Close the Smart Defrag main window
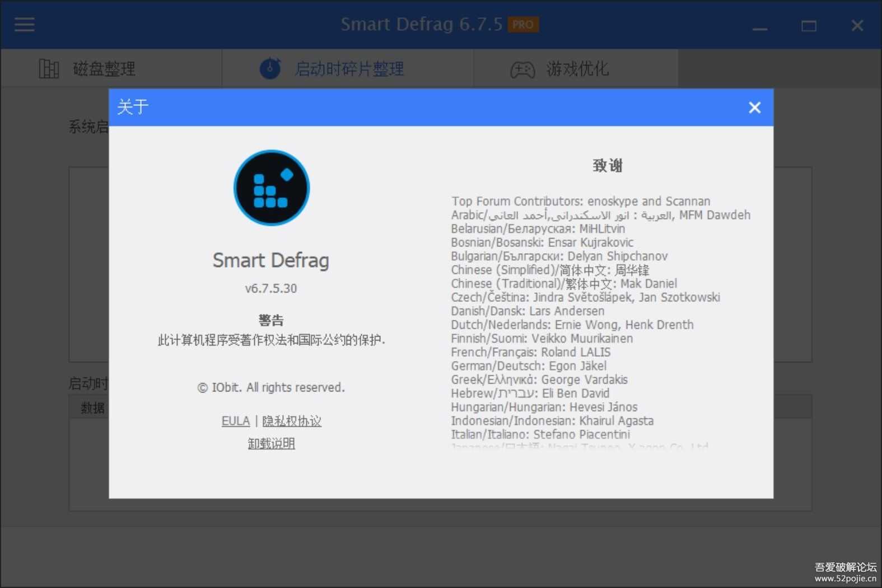Image resolution: width=882 pixels, height=588 pixels. tap(857, 26)
